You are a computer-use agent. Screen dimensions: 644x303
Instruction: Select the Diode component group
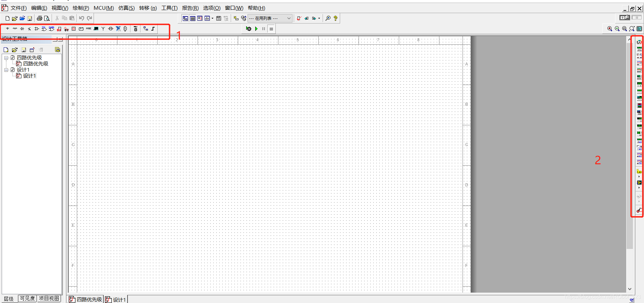(x=22, y=29)
